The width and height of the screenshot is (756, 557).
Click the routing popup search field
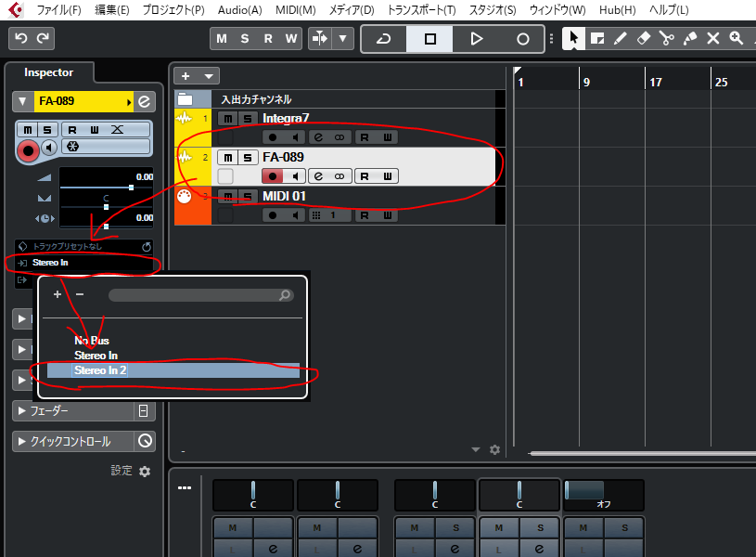tap(201, 295)
